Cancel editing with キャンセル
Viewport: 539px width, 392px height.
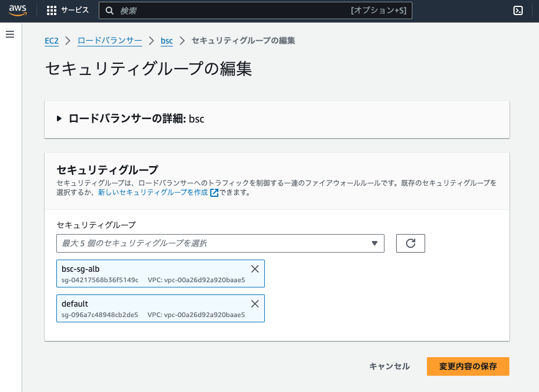[389, 366]
